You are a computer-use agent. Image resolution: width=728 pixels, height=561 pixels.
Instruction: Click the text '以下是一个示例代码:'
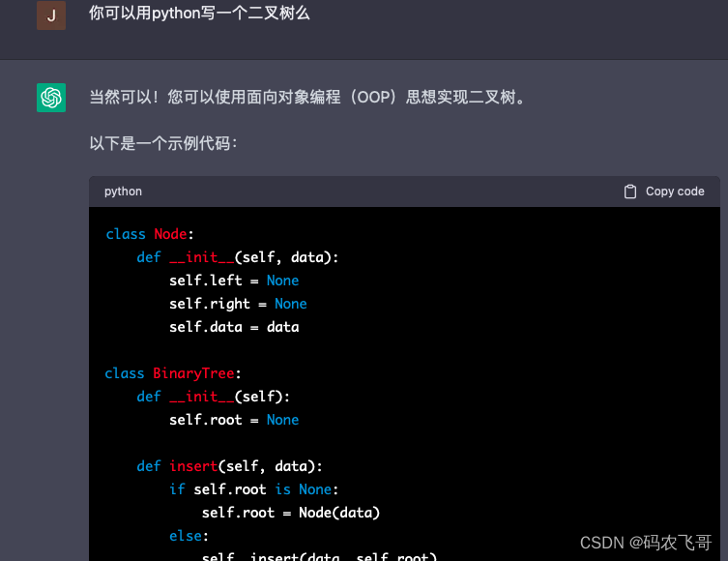tap(163, 143)
